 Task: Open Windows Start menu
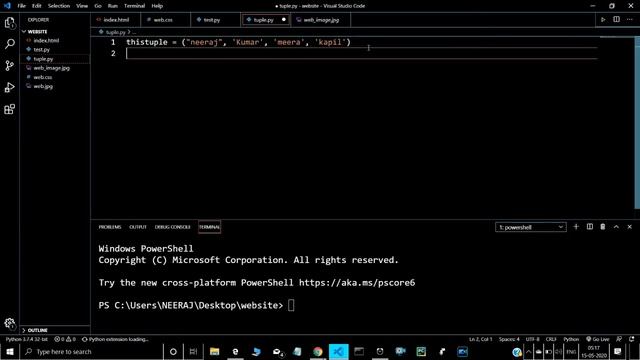pyautogui.click(x=10, y=351)
